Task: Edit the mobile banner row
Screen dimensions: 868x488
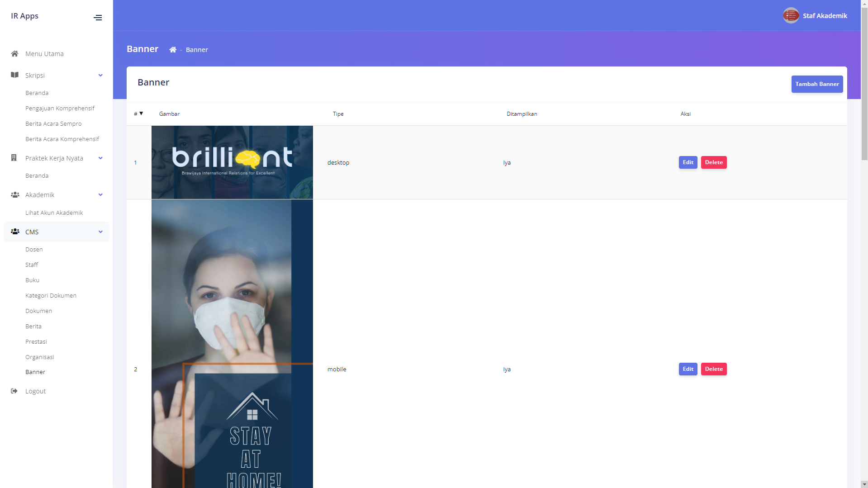Action: click(x=688, y=369)
